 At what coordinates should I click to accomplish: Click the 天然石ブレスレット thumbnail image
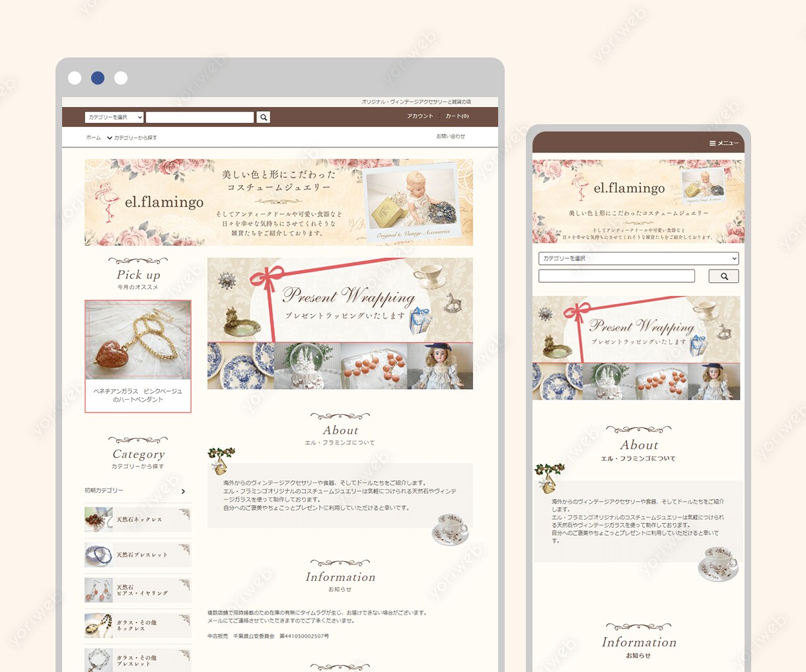tap(98, 554)
